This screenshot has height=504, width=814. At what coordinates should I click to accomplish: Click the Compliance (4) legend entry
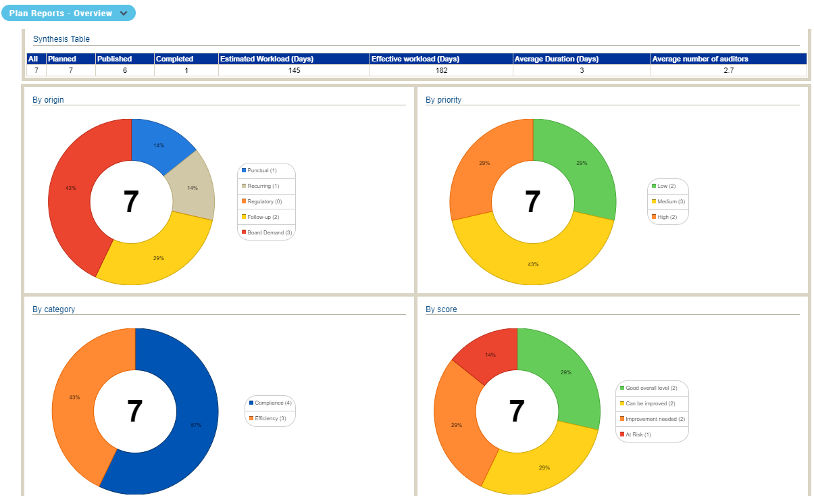click(270, 403)
